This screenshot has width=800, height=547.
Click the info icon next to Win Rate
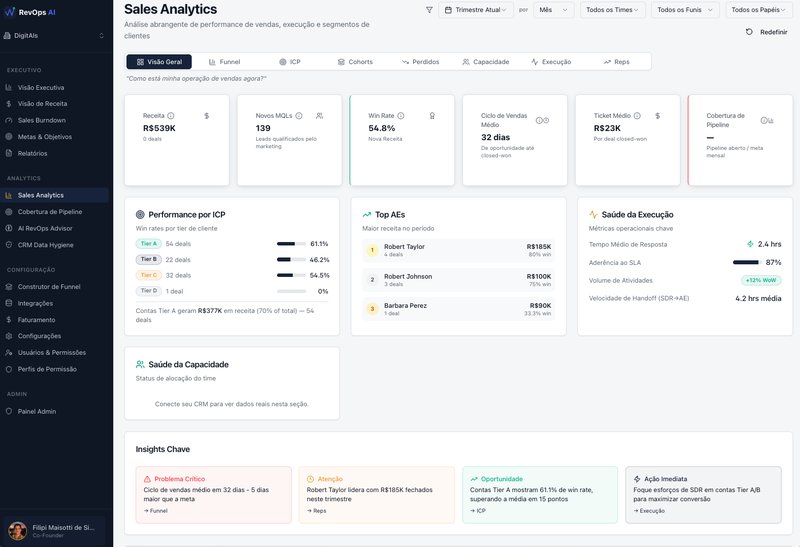[401, 116]
